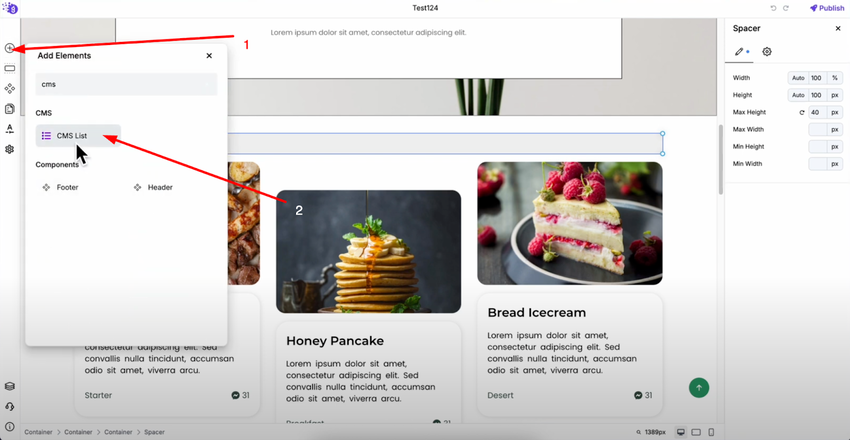Switch to the Spacer settings gear tab
The width and height of the screenshot is (850, 440).
coord(767,51)
